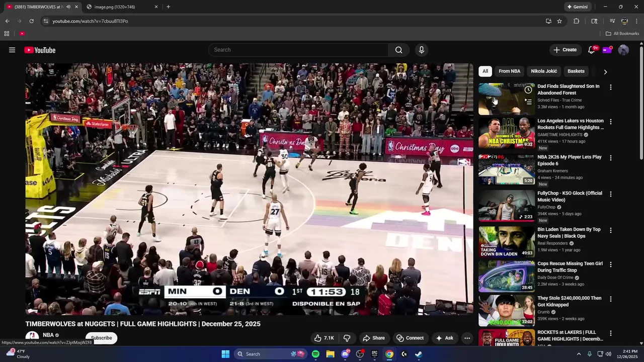Open Chrome media controls icon
The image size is (644, 362).
coord(612,21)
